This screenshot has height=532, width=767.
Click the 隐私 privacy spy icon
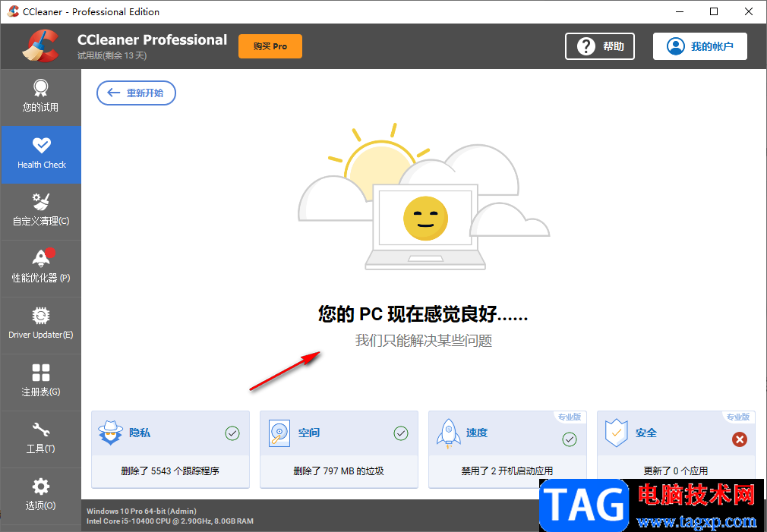[x=110, y=433]
